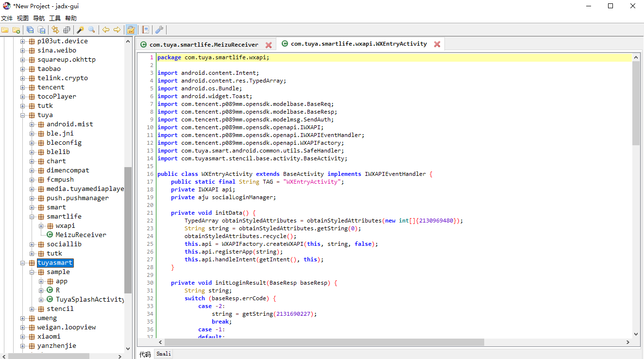Viewport: 644px width, 359px height.
Task: Collapse the sample package node
Action: (32, 272)
